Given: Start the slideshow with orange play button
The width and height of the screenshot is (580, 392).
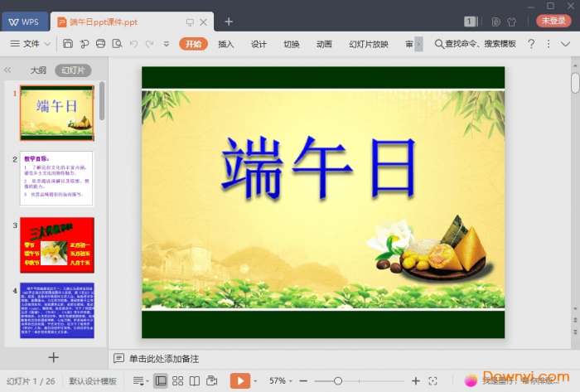Looking at the screenshot, I should [240, 380].
